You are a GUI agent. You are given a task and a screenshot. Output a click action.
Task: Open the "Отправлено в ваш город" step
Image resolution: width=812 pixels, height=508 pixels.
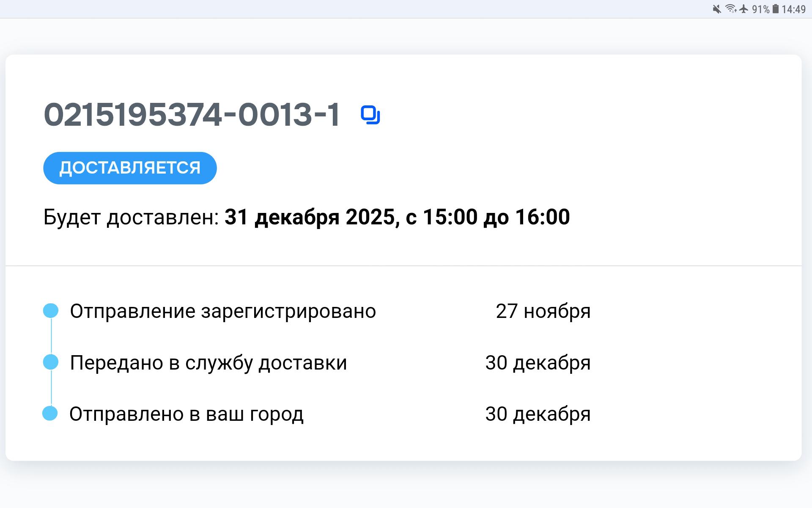pos(187,414)
